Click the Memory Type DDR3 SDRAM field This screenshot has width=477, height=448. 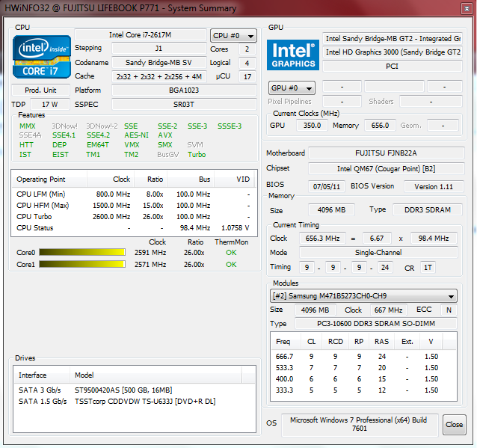pos(428,210)
